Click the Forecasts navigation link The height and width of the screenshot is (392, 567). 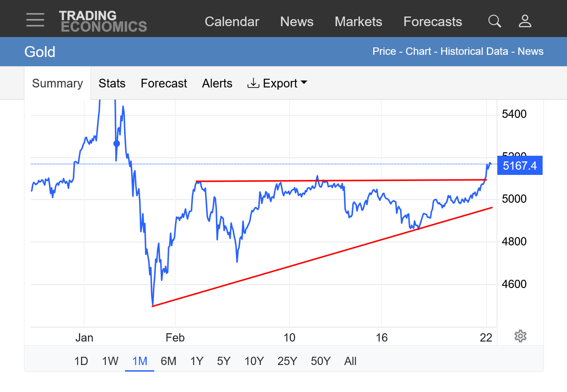pos(432,21)
